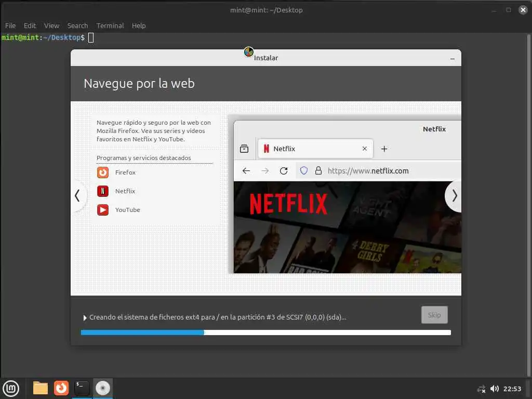Click the terminal prompt mint@mint:~/Desktop$
Screen dimensions: 532x399
(x=43, y=37)
